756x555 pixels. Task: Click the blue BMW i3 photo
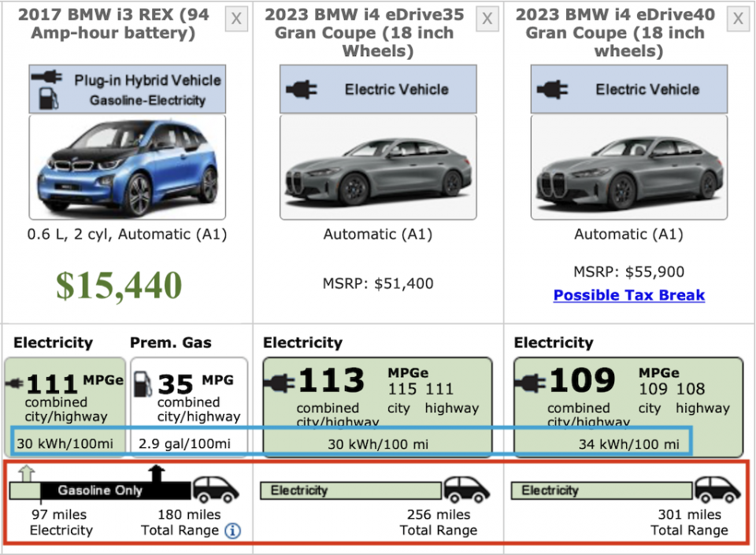[127, 168]
